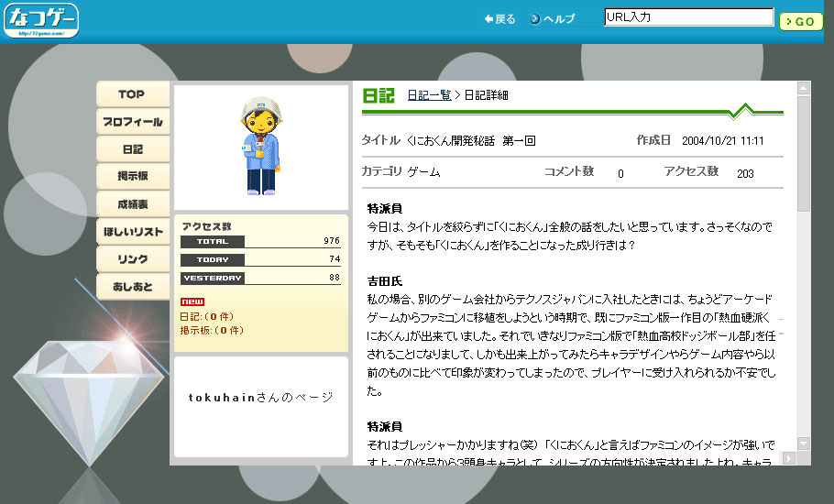This screenshot has height=504, width=834.
Task: Click the tokuhainさんのページ text
Action: [260, 397]
